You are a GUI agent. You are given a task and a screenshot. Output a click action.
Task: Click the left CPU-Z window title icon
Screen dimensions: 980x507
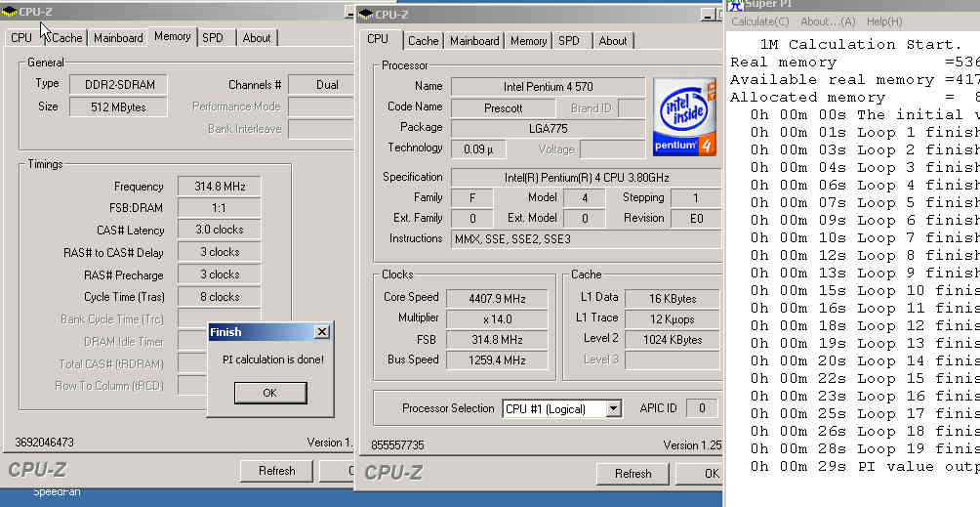click(10, 11)
